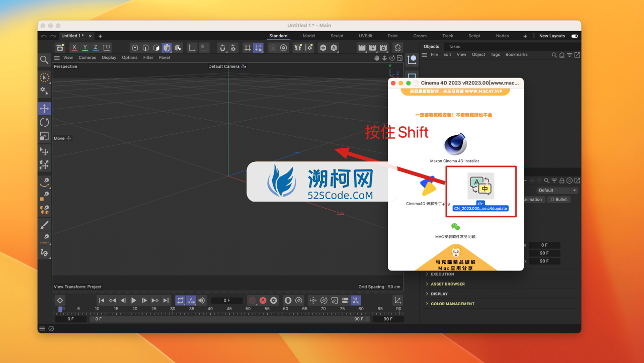Select the Move tool
The width and height of the screenshot is (644, 363).
coord(44,108)
